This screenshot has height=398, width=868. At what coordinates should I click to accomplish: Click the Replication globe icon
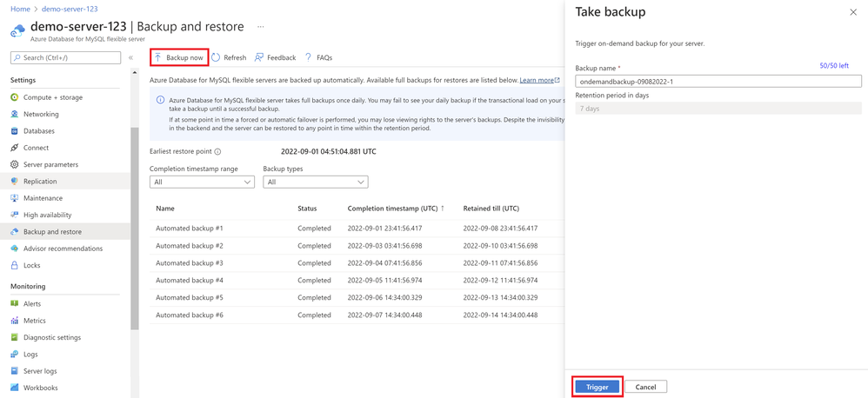click(x=15, y=182)
